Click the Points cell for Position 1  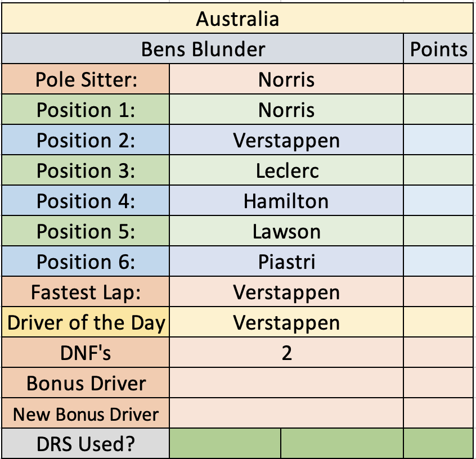438,109
